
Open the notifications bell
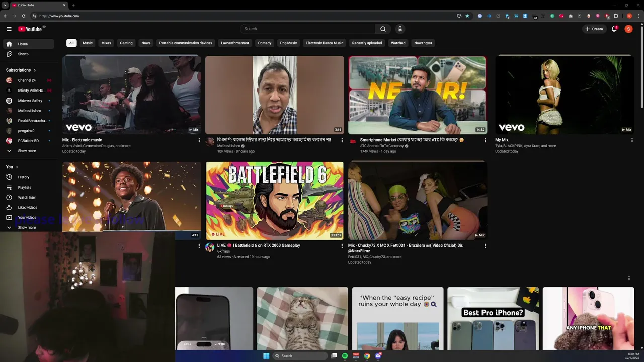point(614,29)
